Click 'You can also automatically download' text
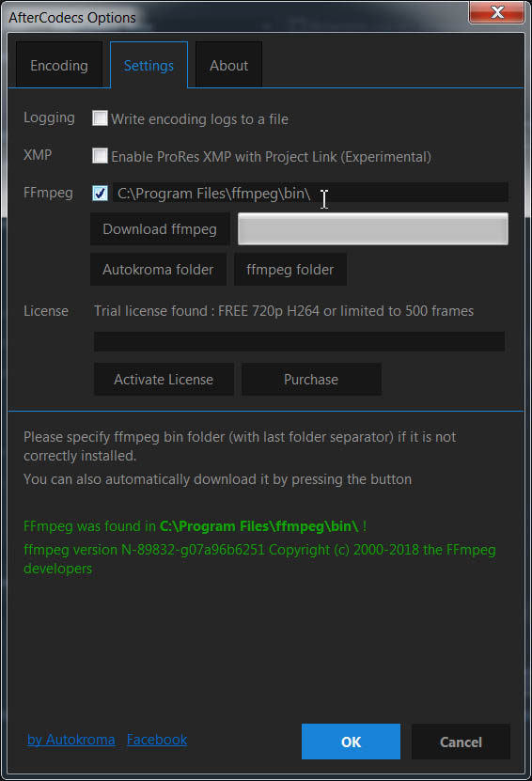The height and width of the screenshot is (781, 532). 218,479
